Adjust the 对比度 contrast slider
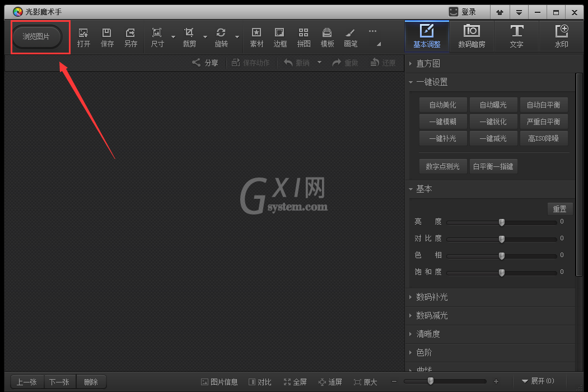588x392 pixels. click(501, 239)
